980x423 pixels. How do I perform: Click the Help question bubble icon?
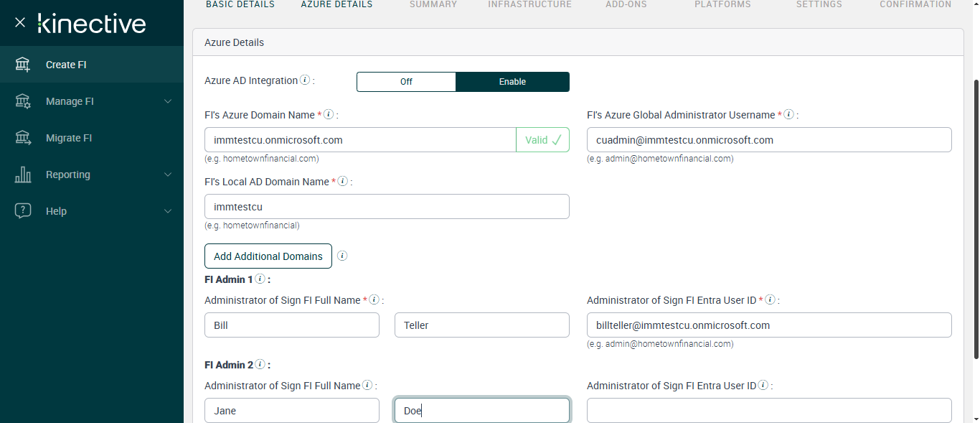[23, 211]
